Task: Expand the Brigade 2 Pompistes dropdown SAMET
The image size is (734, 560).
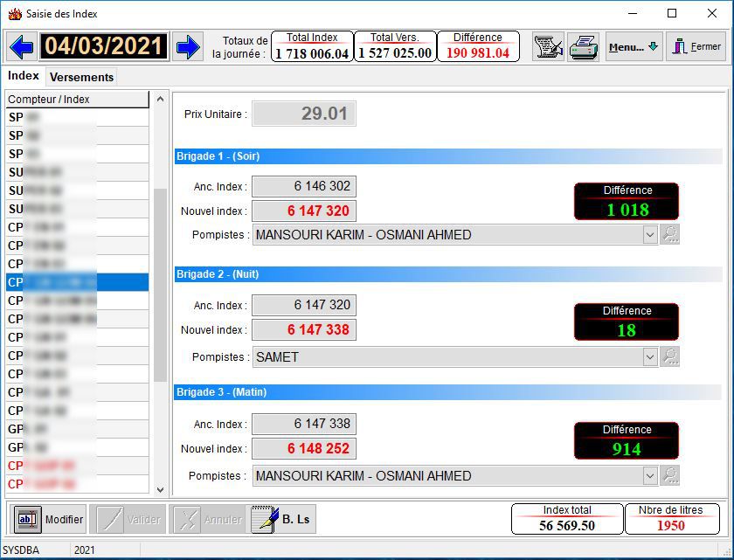Action: click(650, 357)
